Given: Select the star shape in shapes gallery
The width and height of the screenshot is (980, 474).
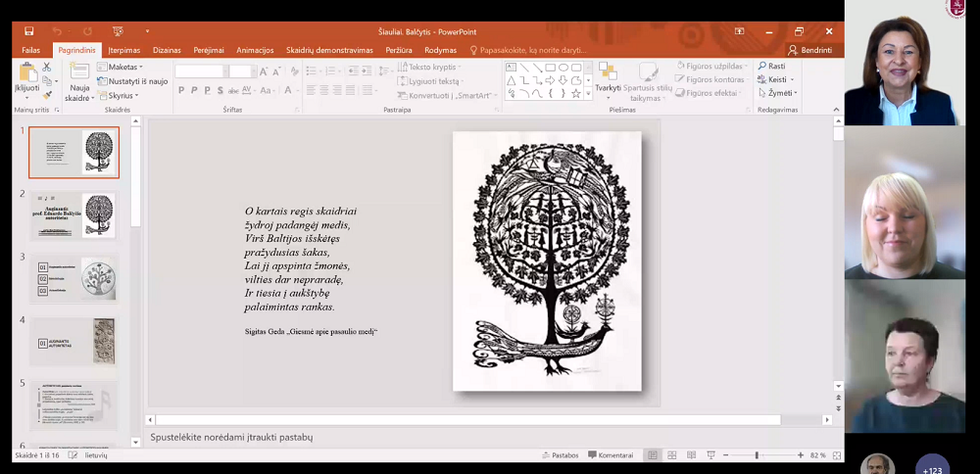Looking at the screenshot, I should pos(576,94).
